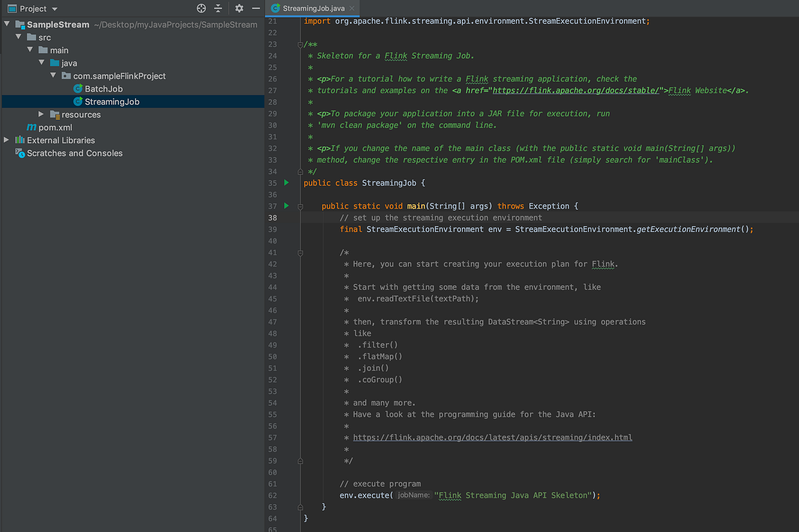Open the Project panel options gear

click(239, 8)
